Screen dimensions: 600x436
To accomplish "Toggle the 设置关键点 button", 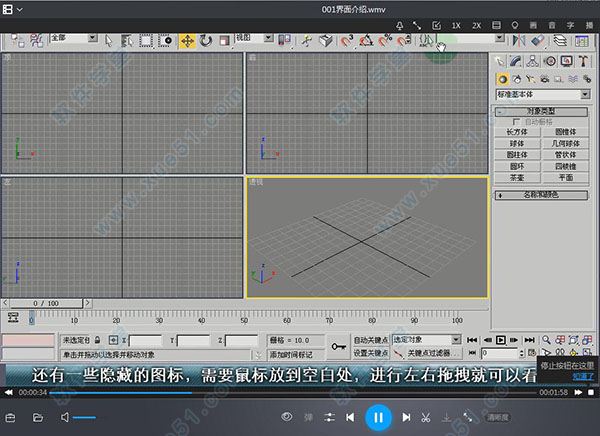I will point(370,353).
